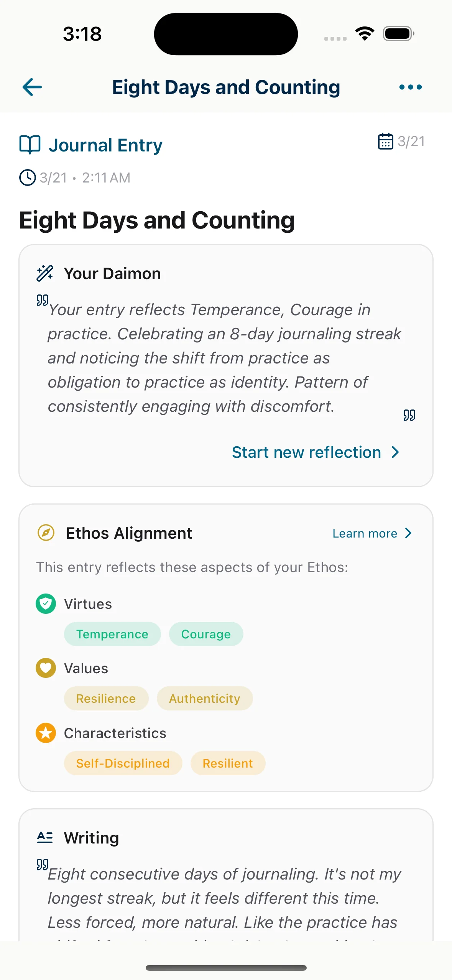452x980 pixels.
Task: Select the Your Daimon magic wand icon
Action: [x=45, y=273]
